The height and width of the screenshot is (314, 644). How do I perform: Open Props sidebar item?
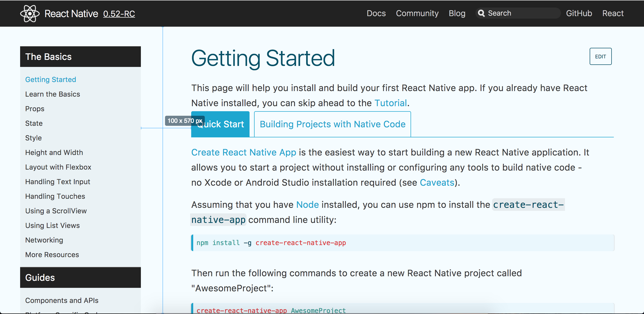coord(35,109)
